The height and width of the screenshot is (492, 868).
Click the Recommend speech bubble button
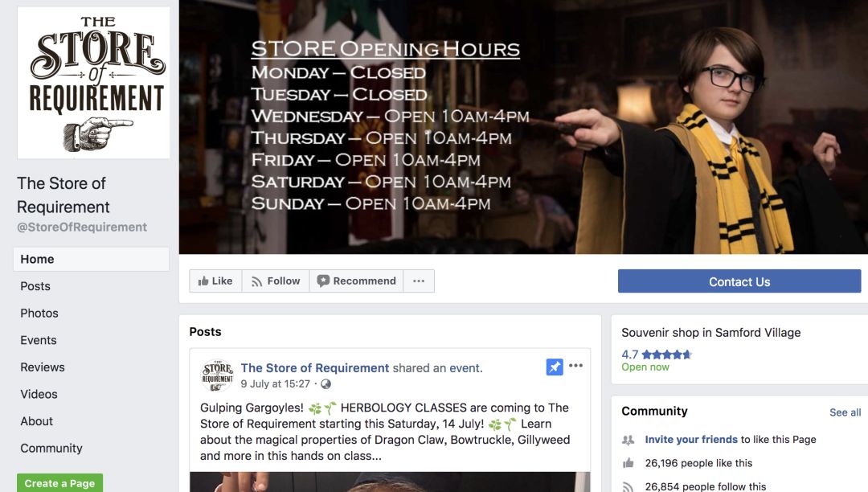tap(357, 281)
